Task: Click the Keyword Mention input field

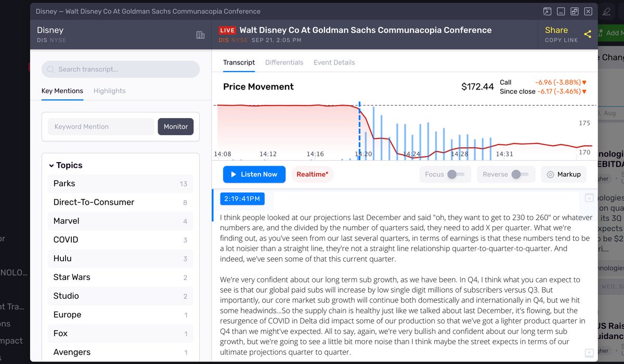Action: click(101, 126)
